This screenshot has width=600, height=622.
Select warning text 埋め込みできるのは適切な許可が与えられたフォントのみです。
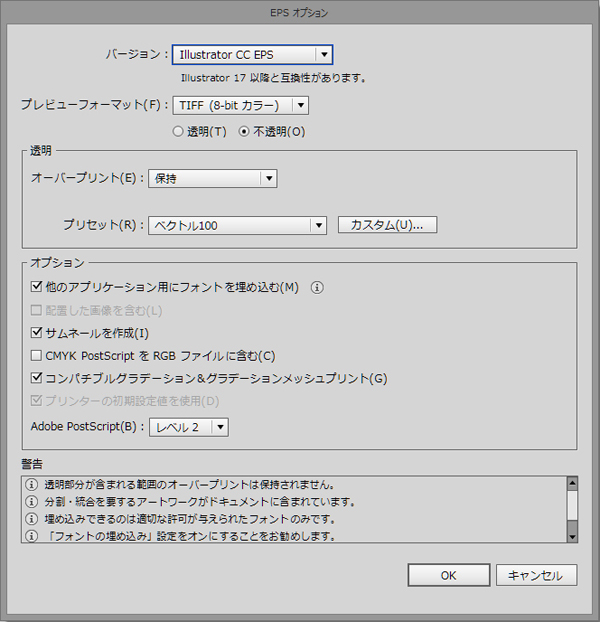tap(190, 519)
